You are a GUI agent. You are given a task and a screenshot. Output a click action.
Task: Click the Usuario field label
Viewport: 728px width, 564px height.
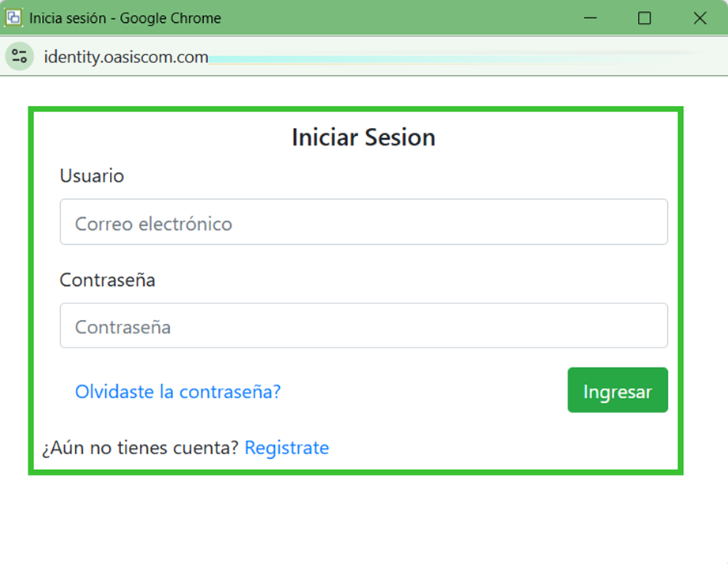(x=92, y=176)
